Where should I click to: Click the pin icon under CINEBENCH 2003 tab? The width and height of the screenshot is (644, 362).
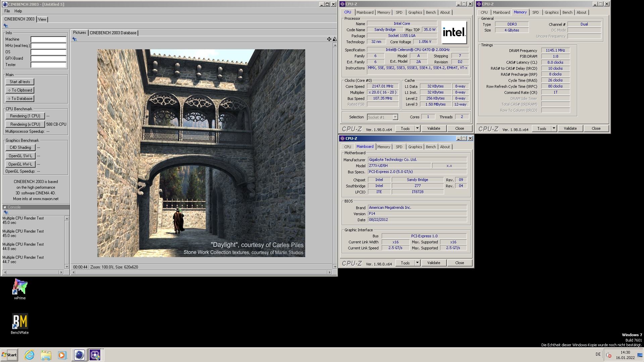(6, 26)
